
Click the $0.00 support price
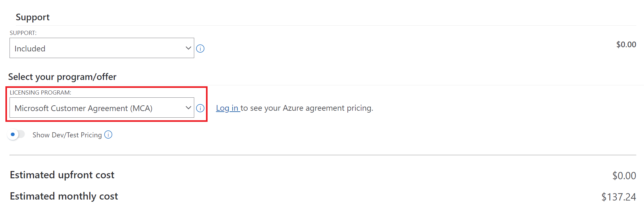coord(626,45)
